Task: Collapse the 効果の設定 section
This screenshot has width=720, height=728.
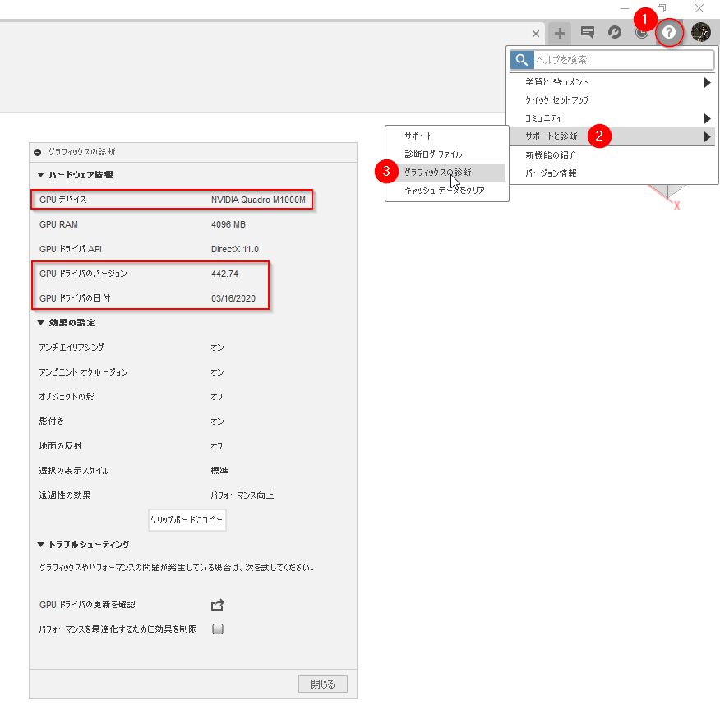Action: 41,323
